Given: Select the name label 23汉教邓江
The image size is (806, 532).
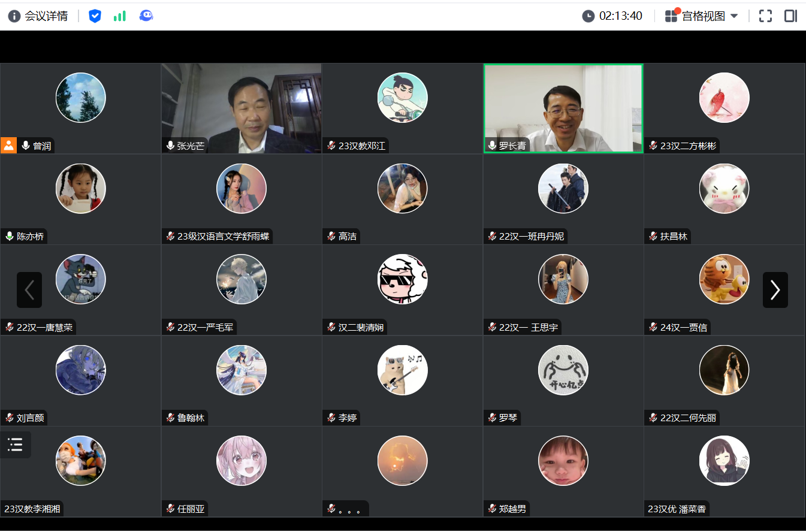Looking at the screenshot, I should 361,146.
